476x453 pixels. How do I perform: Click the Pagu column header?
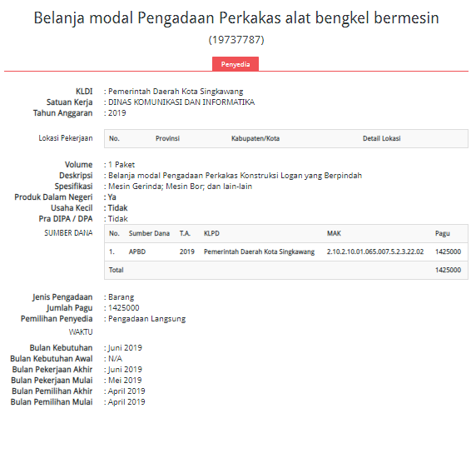(x=443, y=233)
